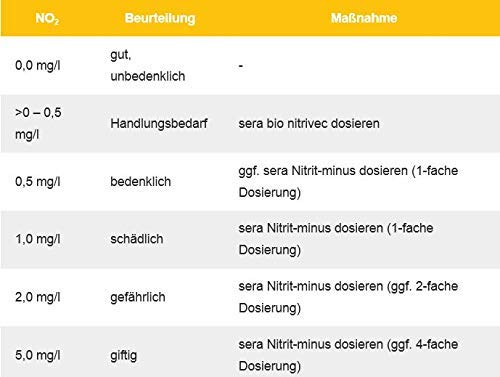Click the NO2 column header

pos(47,18)
